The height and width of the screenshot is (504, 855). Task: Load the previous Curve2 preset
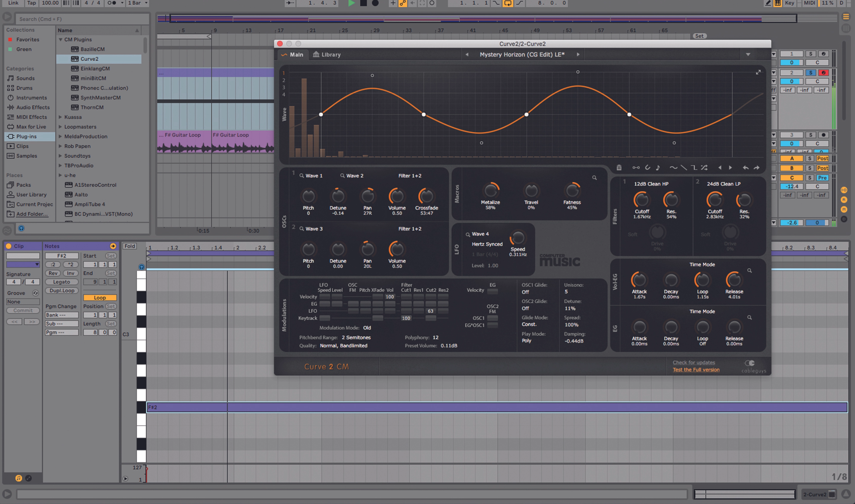coord(467,54)
